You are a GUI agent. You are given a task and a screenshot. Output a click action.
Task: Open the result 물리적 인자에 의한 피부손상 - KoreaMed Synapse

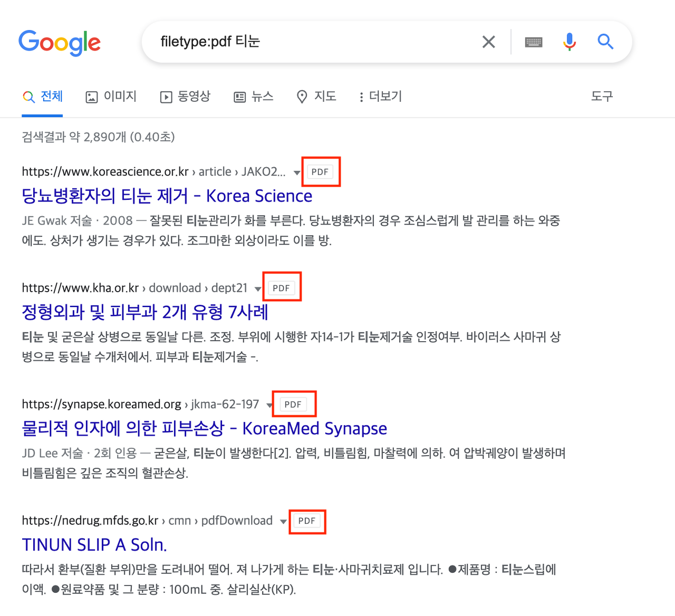tap(205, 429)
